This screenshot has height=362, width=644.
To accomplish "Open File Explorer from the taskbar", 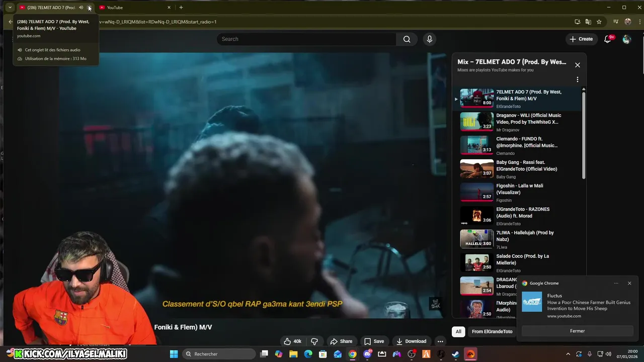I will (293, 354).
